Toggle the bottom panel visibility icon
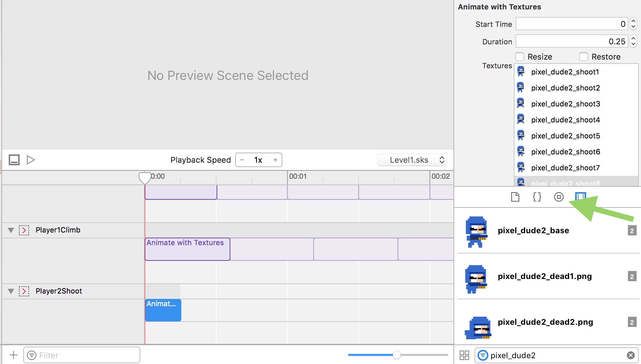 click(14, 160)
